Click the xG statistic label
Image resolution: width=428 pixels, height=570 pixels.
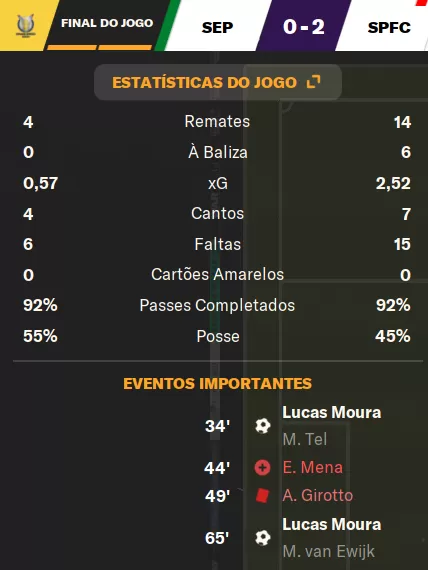217,183
